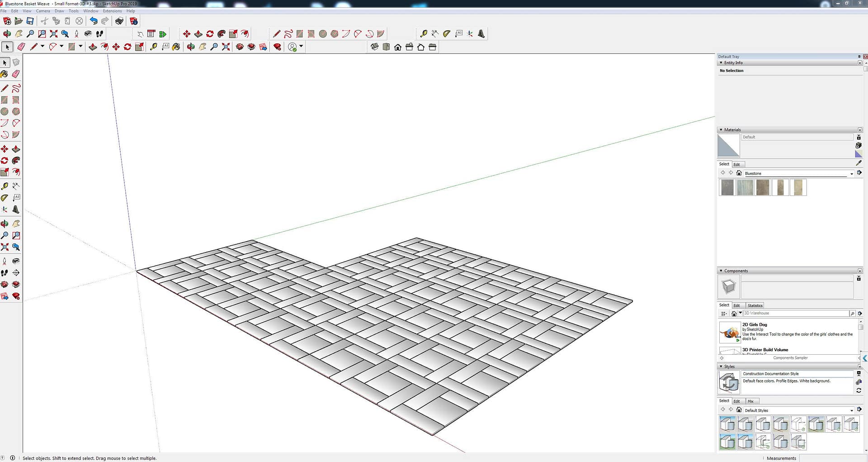Click the search magnifier in Components panel
This screenshot has height=462, width=868.
pos(852,313)
